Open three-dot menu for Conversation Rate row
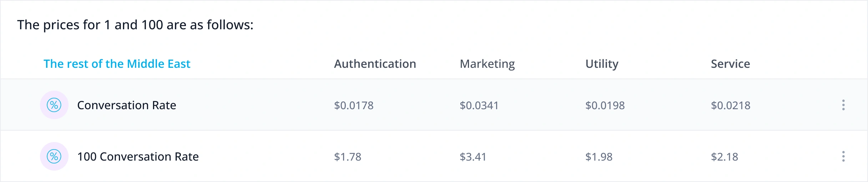Screen dimensions: 868x182 click(x=843, y=105)
